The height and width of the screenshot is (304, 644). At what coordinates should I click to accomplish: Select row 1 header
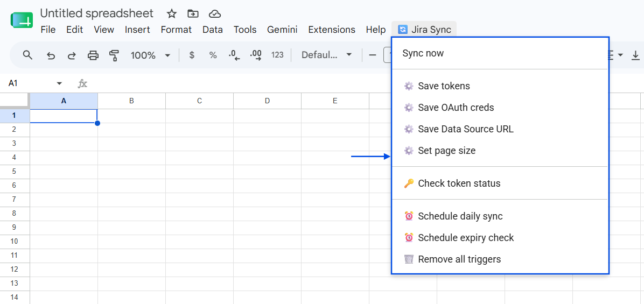click(x=14, y=116)
